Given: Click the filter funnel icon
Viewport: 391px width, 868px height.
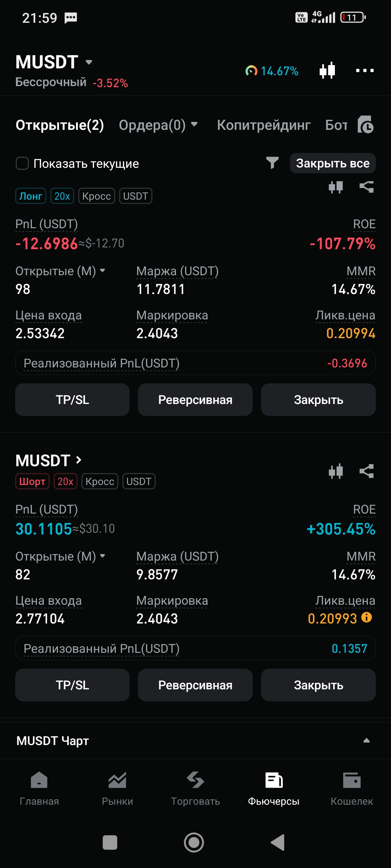Looking at the screenshot, I should [x=272, y=163].
